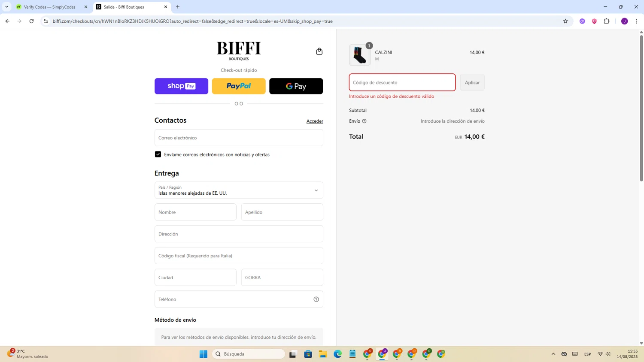Viewport: 644px width, 362px height.
Task: Click the shipping info help icon next to Envío
Action: pos(364,121)
